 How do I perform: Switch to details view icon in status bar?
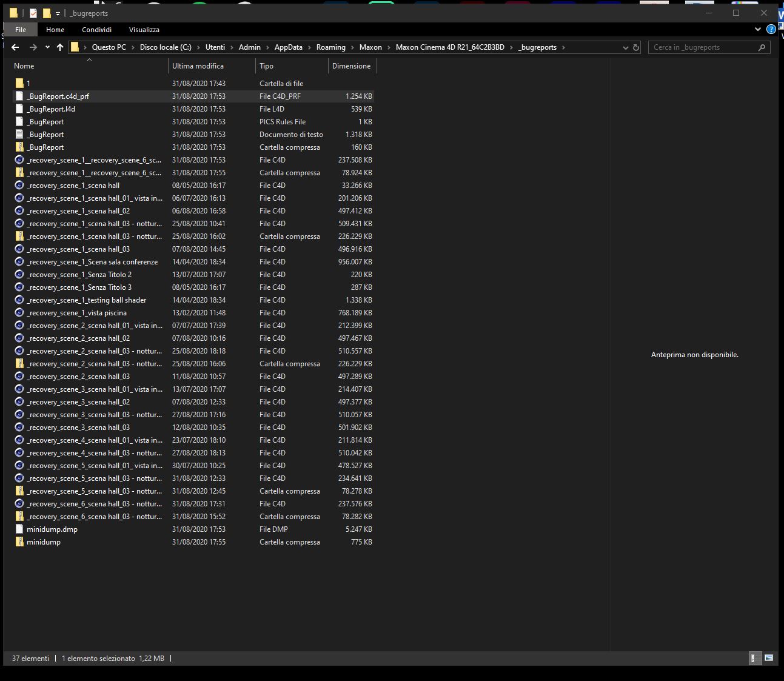(756, 658)
